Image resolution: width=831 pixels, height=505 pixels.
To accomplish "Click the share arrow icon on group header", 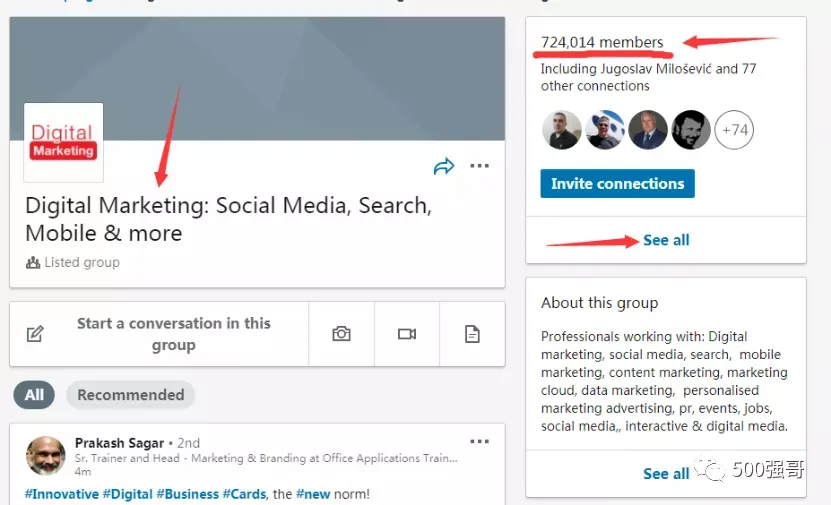I will click(x=444, y=166).
